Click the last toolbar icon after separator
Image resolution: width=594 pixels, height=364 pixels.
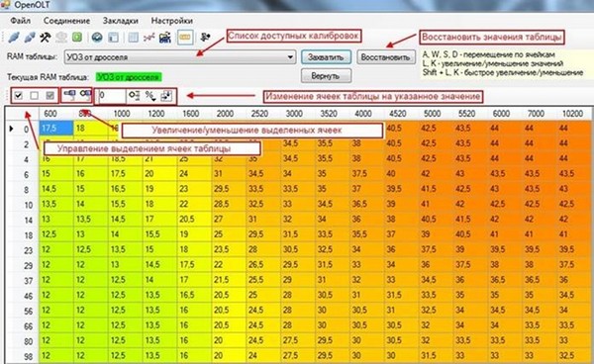coord(205,37)
